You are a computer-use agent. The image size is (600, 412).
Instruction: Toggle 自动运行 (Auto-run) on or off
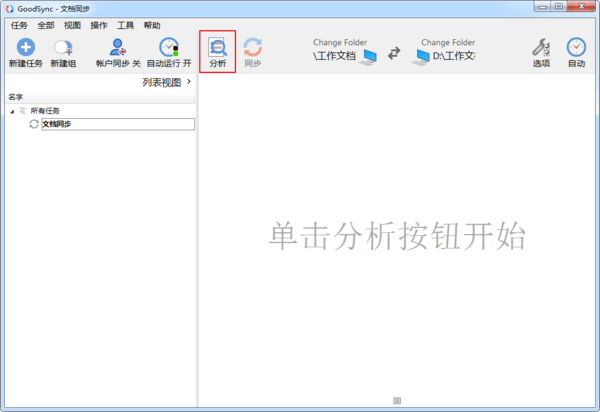click(x=169, y=48)
